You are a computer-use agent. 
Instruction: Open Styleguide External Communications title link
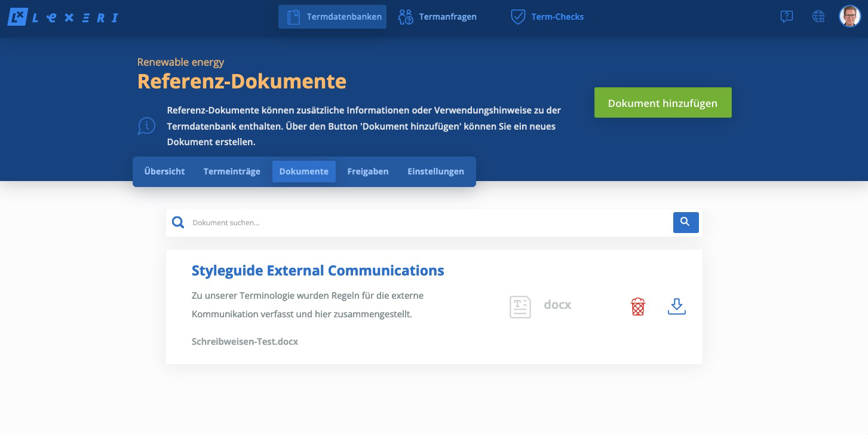pyautogui.click(x=318, y=271)
